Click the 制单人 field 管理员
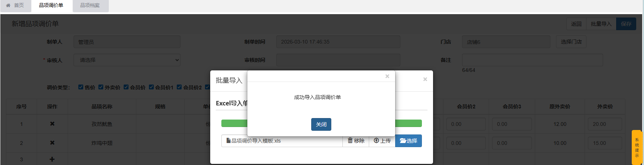The height and width of the screenshot is (165, 644). pyautogui.click(x=127, y=42)
